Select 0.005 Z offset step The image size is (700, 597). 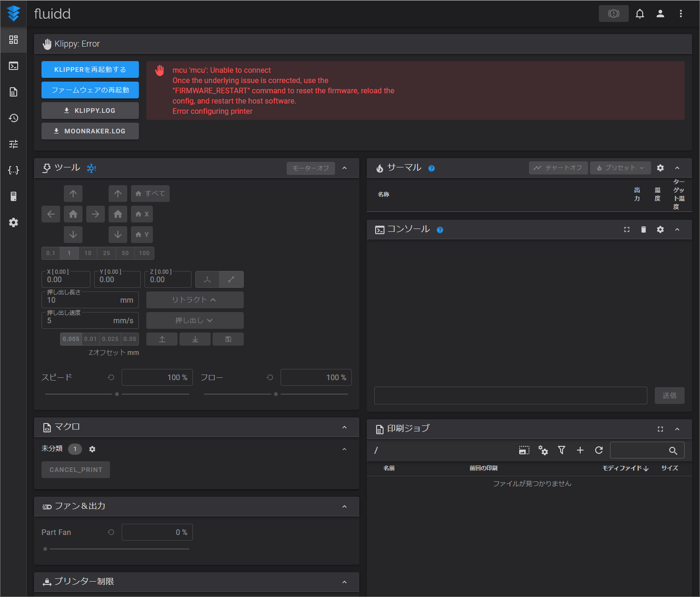coord(71,339)
